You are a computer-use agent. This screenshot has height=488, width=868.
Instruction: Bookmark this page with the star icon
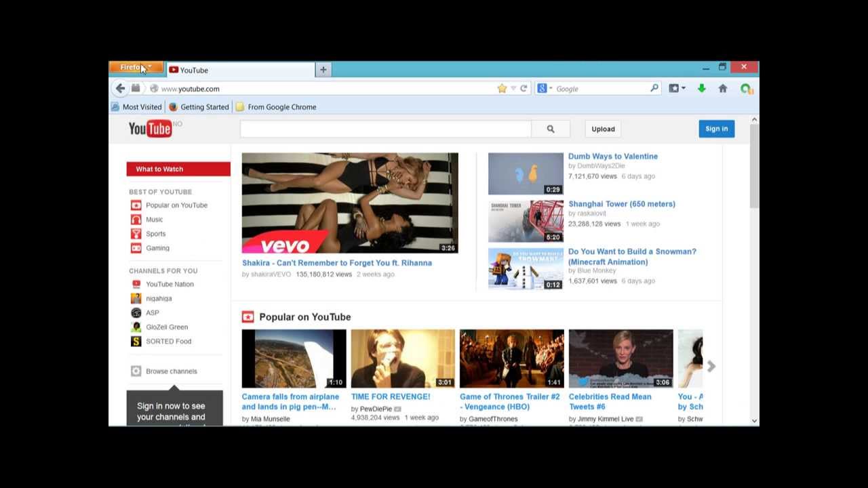pos(502,89)
